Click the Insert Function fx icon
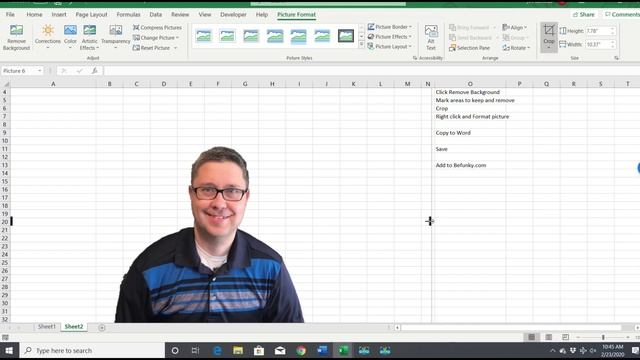640x360 pixels. tap(94, 71)
